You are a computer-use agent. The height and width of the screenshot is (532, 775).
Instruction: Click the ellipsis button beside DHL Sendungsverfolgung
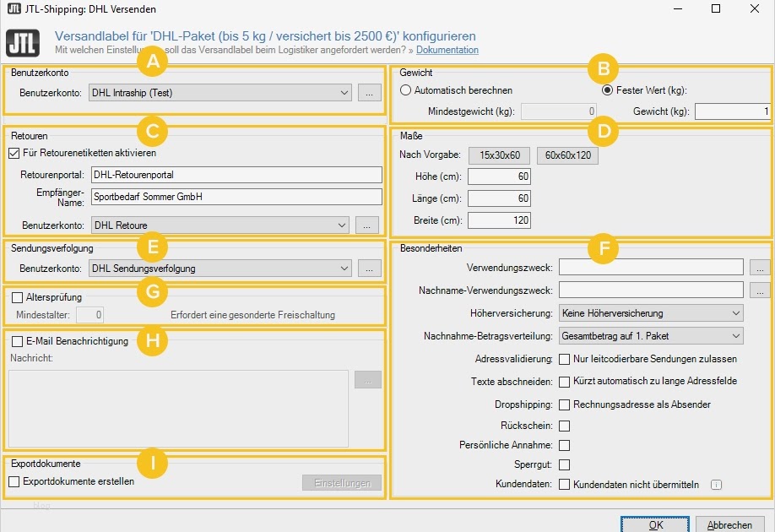(x=369, y=269)
